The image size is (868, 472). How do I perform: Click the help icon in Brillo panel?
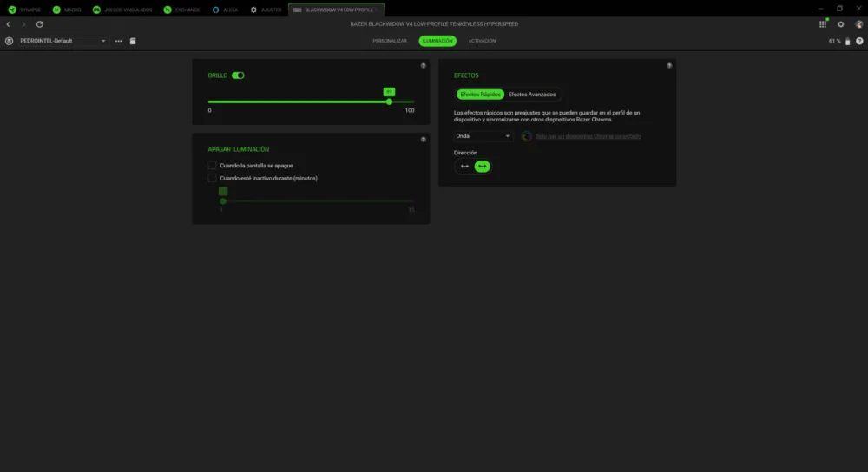424,66
